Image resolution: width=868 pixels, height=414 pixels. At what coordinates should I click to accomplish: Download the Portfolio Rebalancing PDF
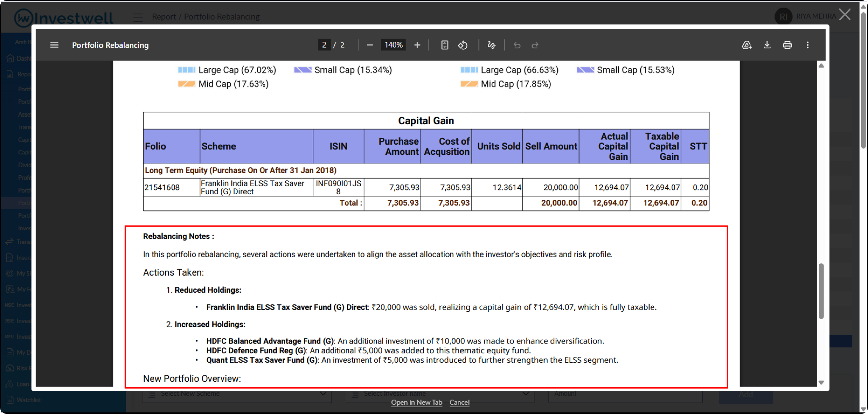click(x=767, y=45)
